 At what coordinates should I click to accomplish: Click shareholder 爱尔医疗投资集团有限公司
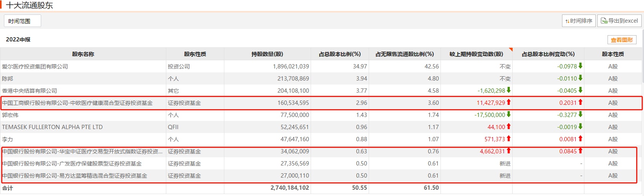[x=35, y=67]
